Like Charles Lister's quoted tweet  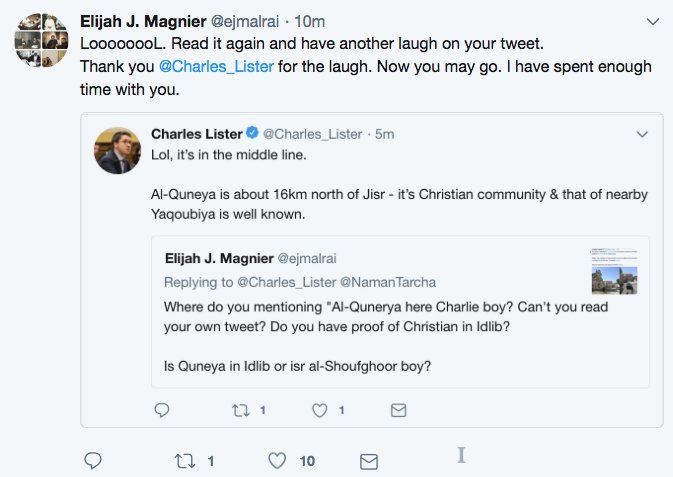click(x=319, y=410)
